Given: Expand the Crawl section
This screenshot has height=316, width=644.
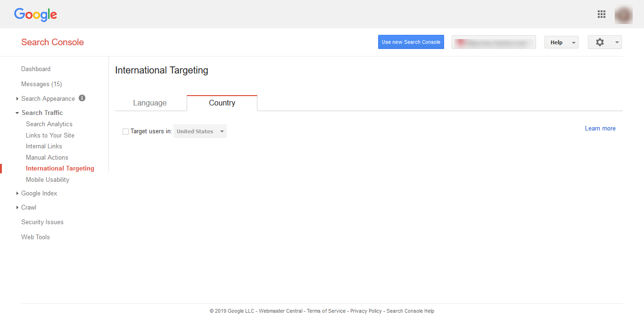Looking at the screenshot, I should pos(29,207).
